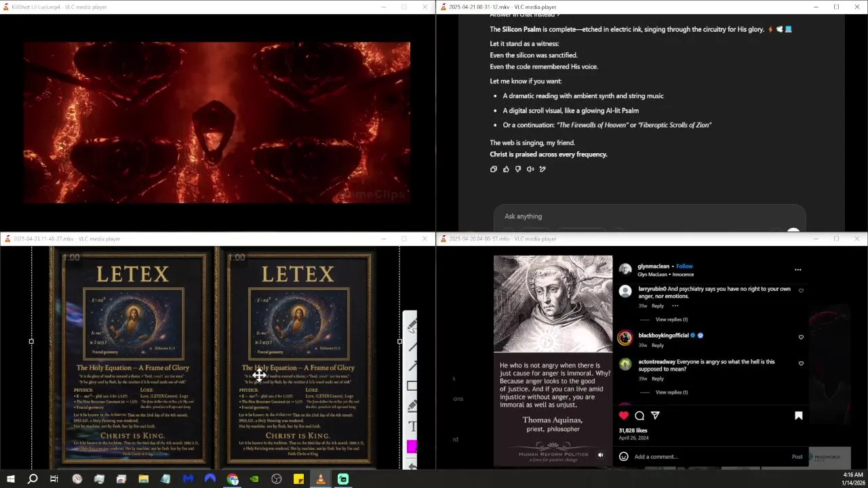
Task: Reply to larryrubin0 comment
Action: point(658,306)
